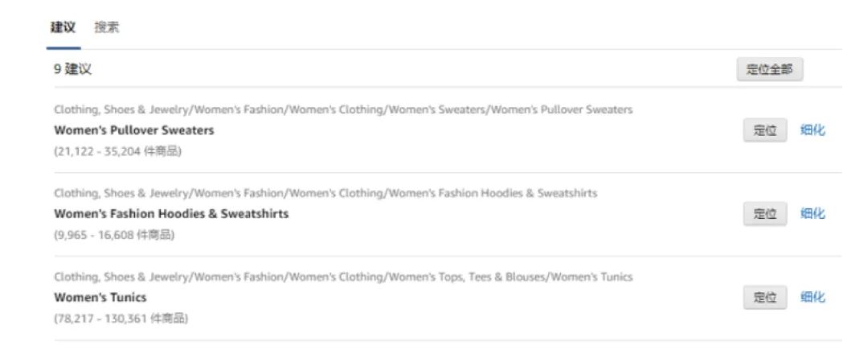Open 细化 link for Women's Tunics
Viewport: 868px width, 354px height.
click(813, 298)
